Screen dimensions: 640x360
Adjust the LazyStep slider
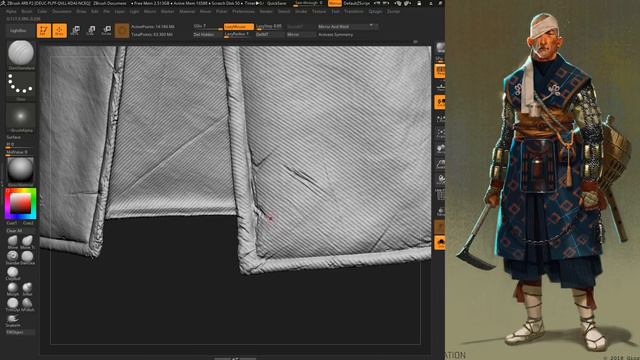[269, 27]
